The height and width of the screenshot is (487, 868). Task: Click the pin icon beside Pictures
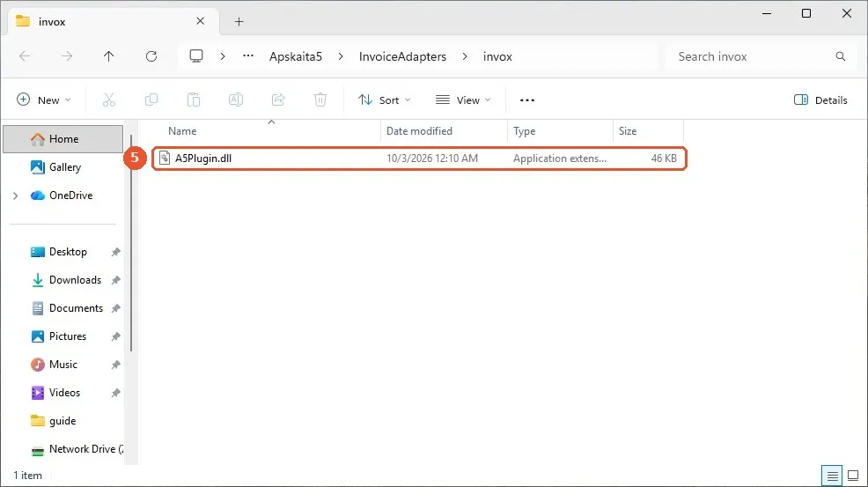[x=115, y=337]
